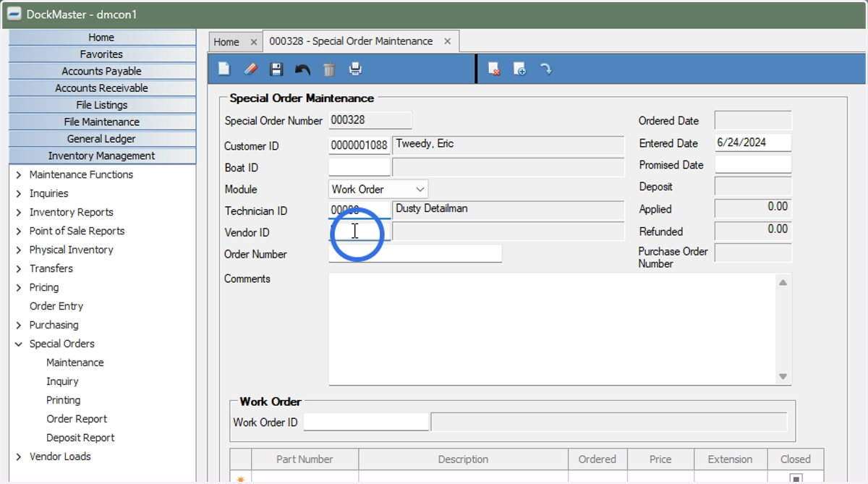Screen dimensions: 868x484
Task: Select the 000328 - Special Order Maintenance tab
Action: coord(351,41)
